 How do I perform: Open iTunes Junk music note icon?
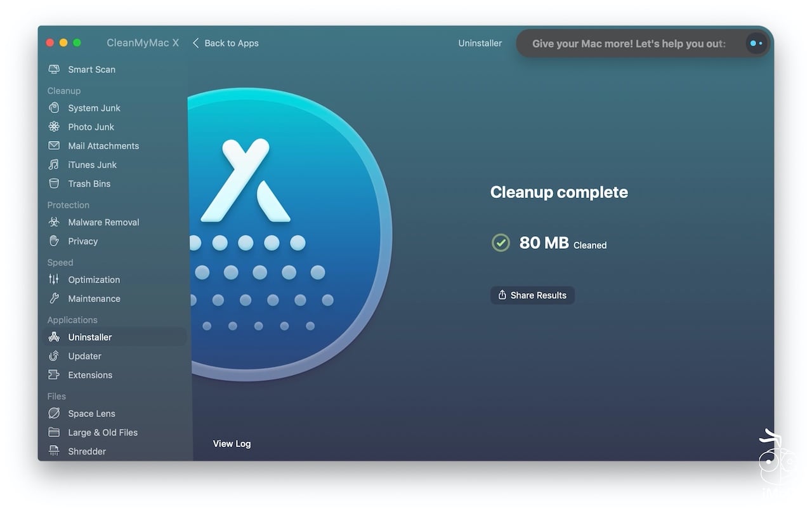click(54, 165)
